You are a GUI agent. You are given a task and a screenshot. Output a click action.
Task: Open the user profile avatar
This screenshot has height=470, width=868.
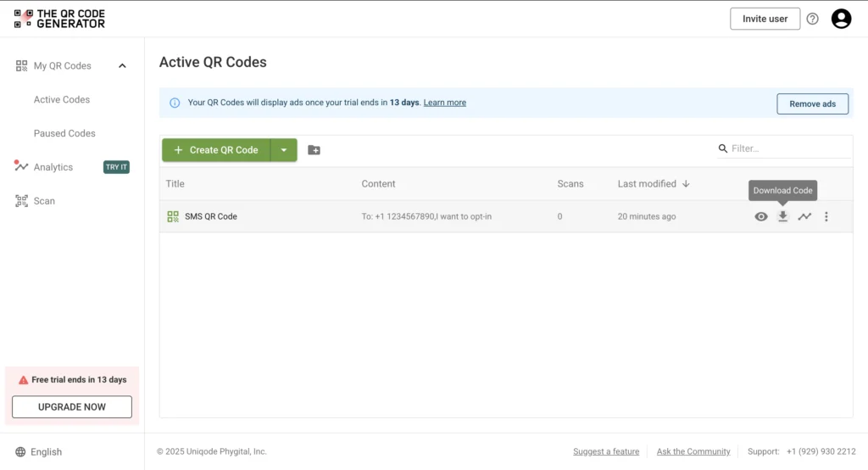[841, 19]
